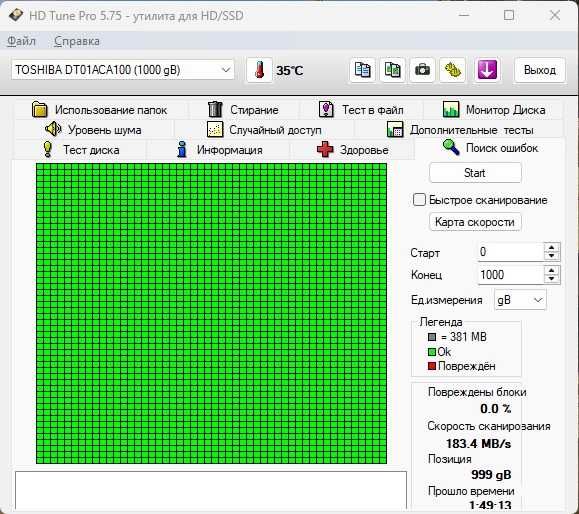Click the Прошло времени label
This screenshot has width=579, height=514.
click(x=471, y=491)
